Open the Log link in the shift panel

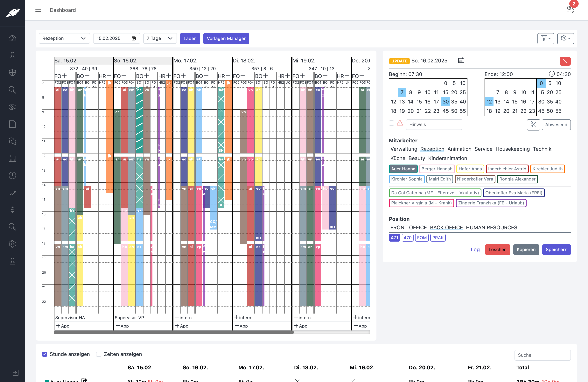click(x=475, y=250)
